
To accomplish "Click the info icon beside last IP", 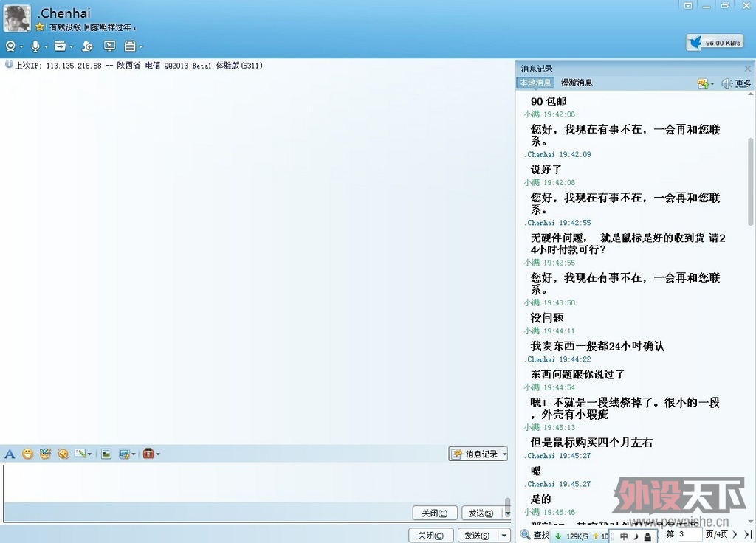I will [9, 65].
